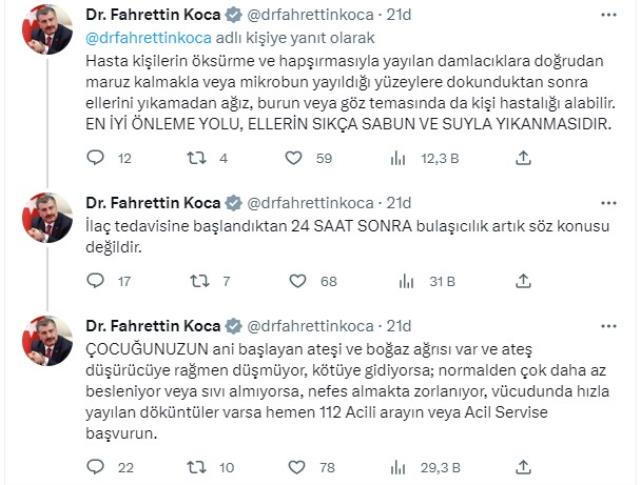Image resolution: width=640 pixels, height=485 pixels.
Task: View analytics of the 31 B views tweet
Action: click(398, 281)
